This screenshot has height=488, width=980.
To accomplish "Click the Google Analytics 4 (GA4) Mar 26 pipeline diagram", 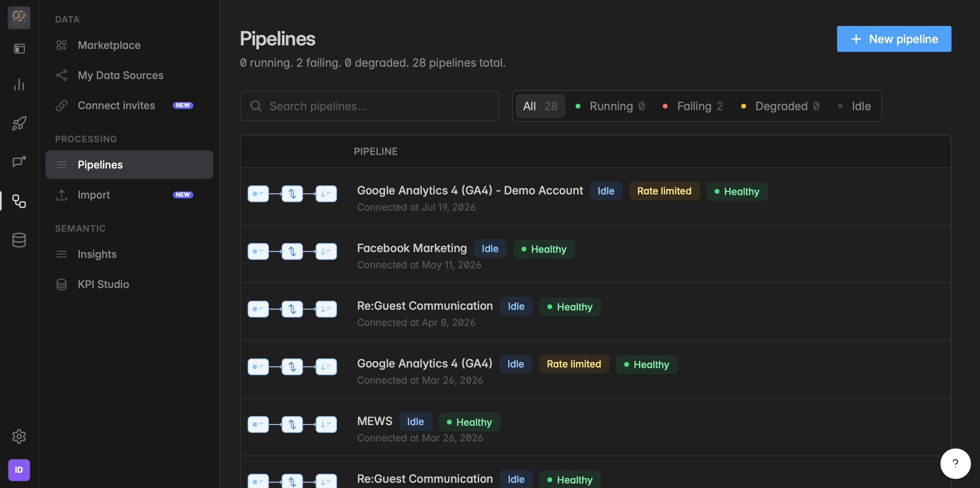I will [292, 367].
